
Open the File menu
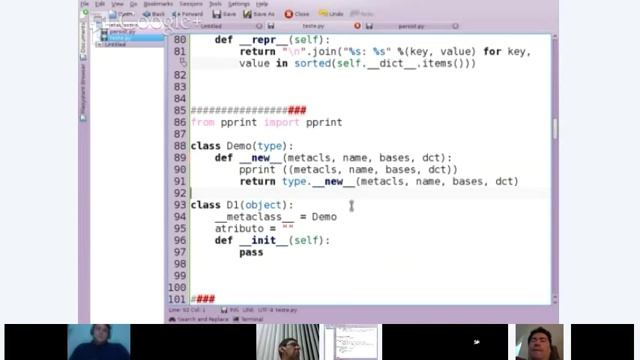(84, 4)
